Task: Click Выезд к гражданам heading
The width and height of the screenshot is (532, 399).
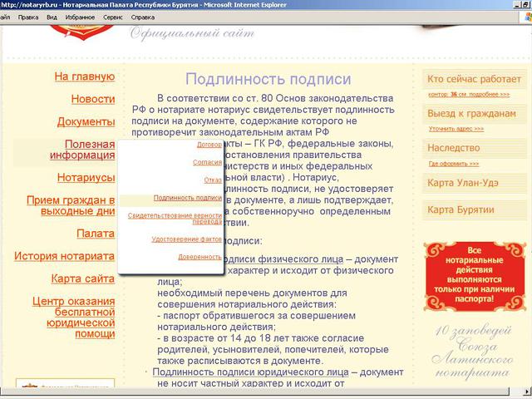Action: pos(471,114)
